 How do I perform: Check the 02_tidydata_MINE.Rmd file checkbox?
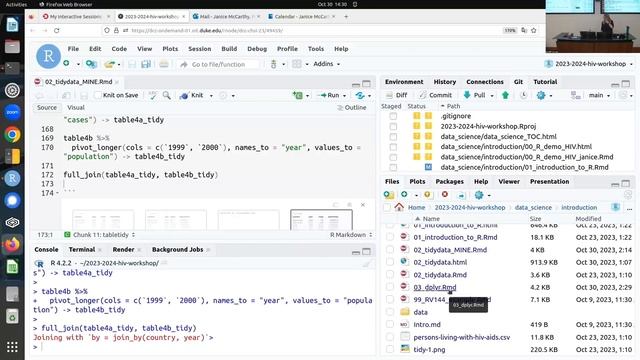pos(390,249)
